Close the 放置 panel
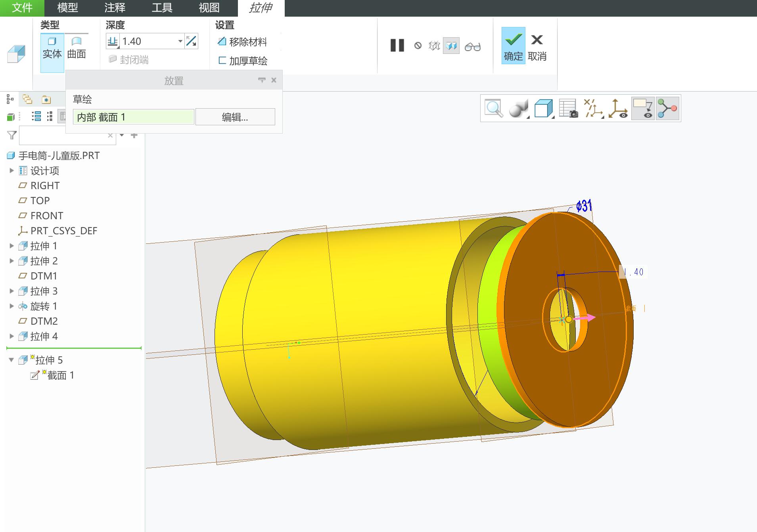 274,80
